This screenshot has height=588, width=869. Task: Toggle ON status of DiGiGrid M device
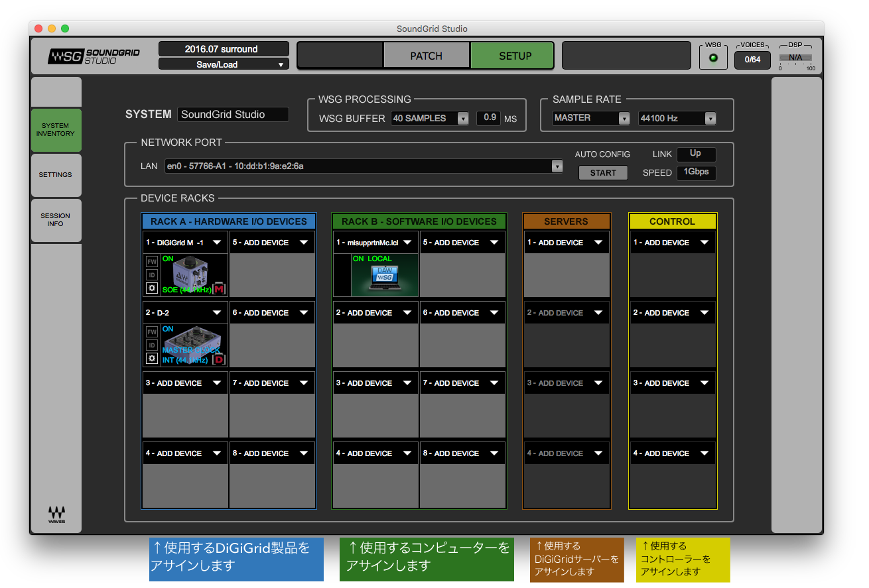tap(168, 259)
